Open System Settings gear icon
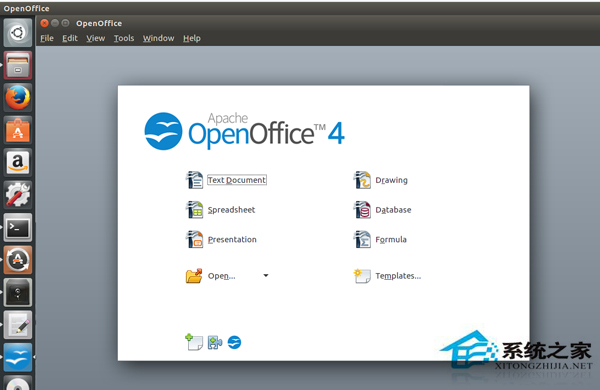This screenshot has height=390, width=600. pyautogui.click(x=18, y=195)
